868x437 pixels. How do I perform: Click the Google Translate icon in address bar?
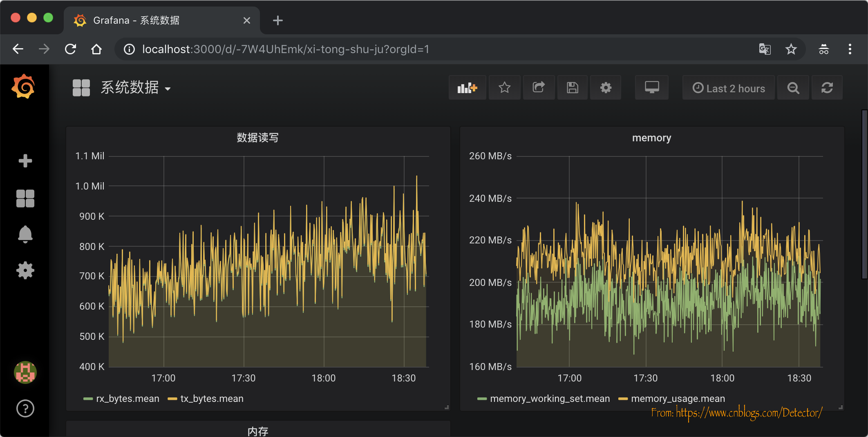pyautogui.click(x=765, y=49)
